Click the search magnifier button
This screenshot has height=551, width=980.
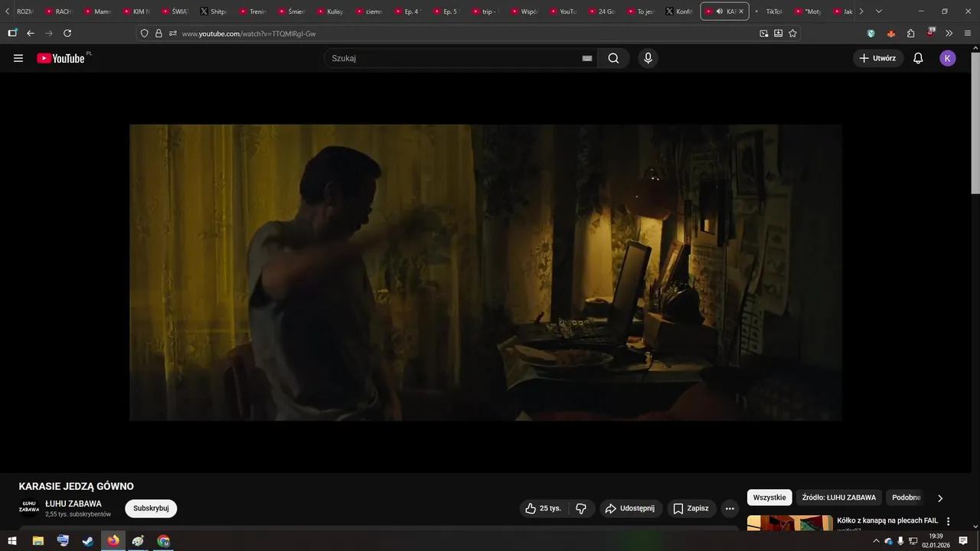tap(613, 58)
